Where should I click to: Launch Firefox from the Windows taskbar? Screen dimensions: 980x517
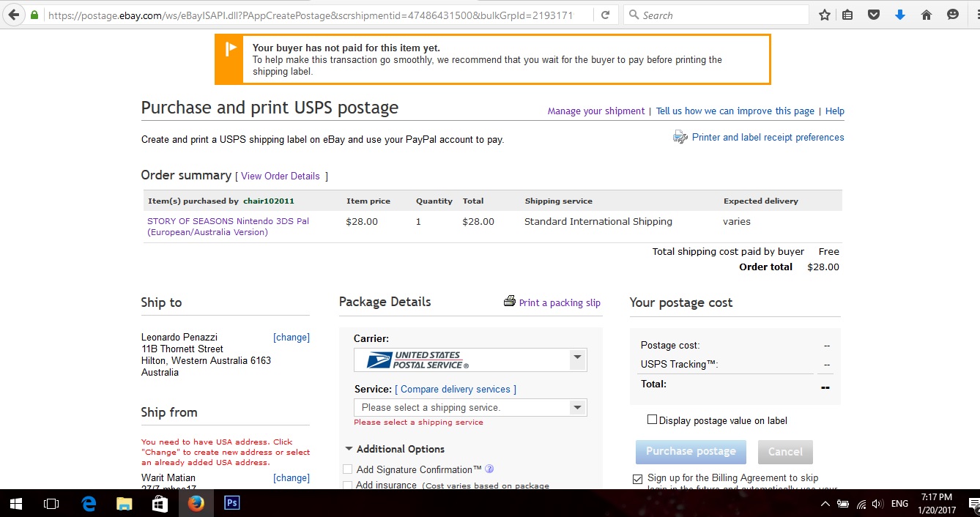point(196,503)
